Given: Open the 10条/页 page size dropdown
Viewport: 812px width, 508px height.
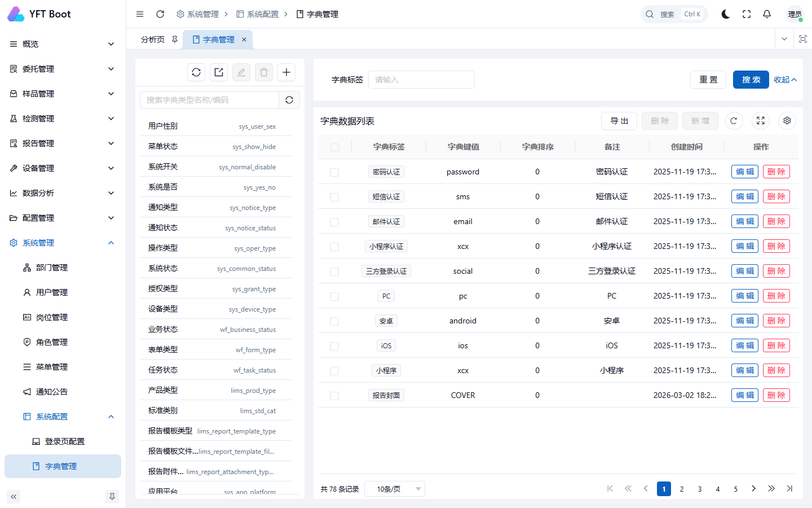Looking at the screenshot, I should (395, 489).
